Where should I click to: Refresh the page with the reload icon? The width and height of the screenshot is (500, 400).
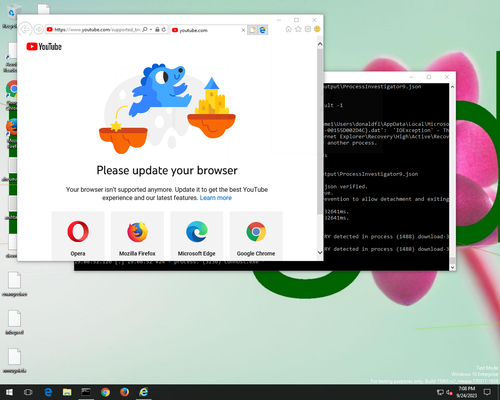click(164, 30)
